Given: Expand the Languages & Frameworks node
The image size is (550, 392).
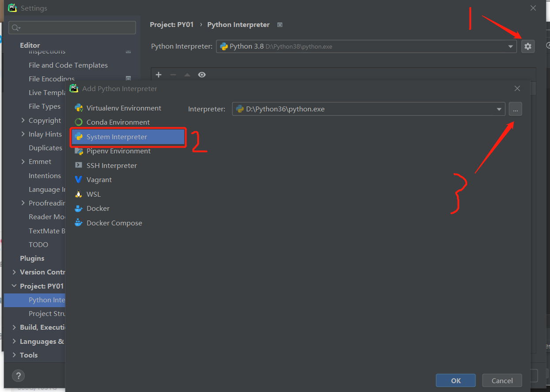Looking at the screenshot, I should (x=14, y=341).
